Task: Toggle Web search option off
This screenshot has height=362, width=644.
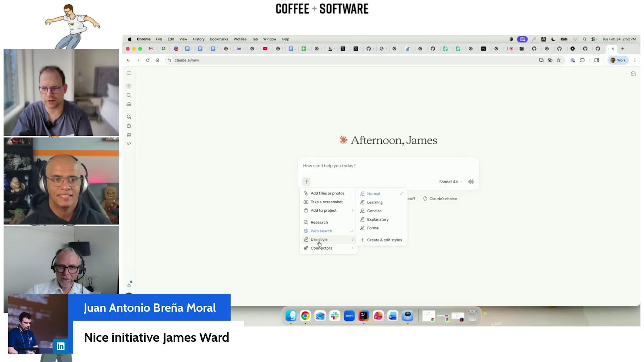Action: [x=329, y=231]
